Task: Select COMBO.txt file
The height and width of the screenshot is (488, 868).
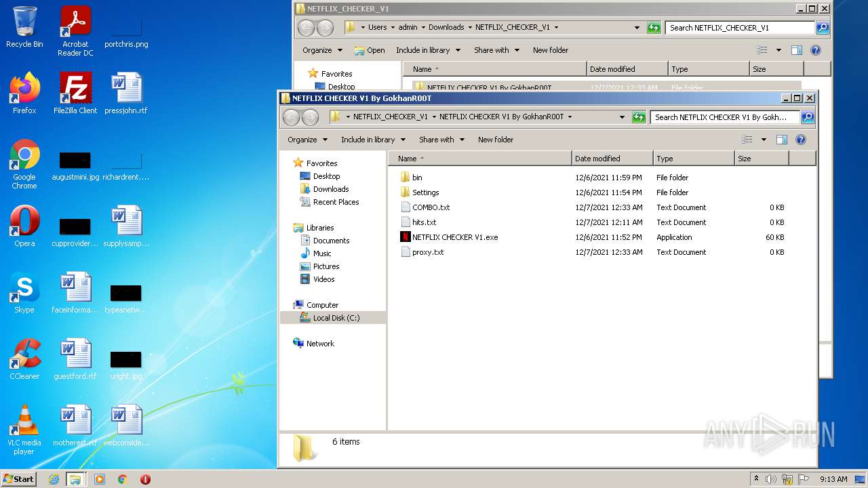Action: [x=431, y=207]
